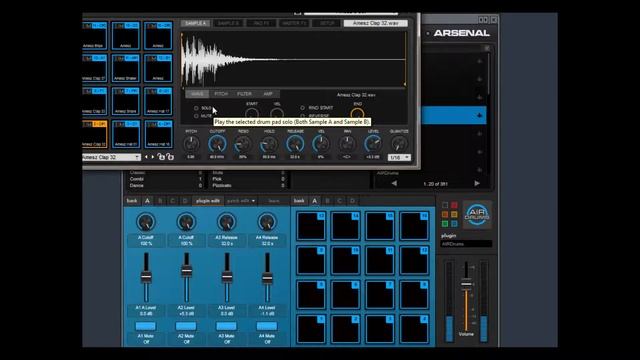640x360 pixels.
Task: Toggle the A4 Mute button
Action: pyautogui.click(x=267, y=326)
